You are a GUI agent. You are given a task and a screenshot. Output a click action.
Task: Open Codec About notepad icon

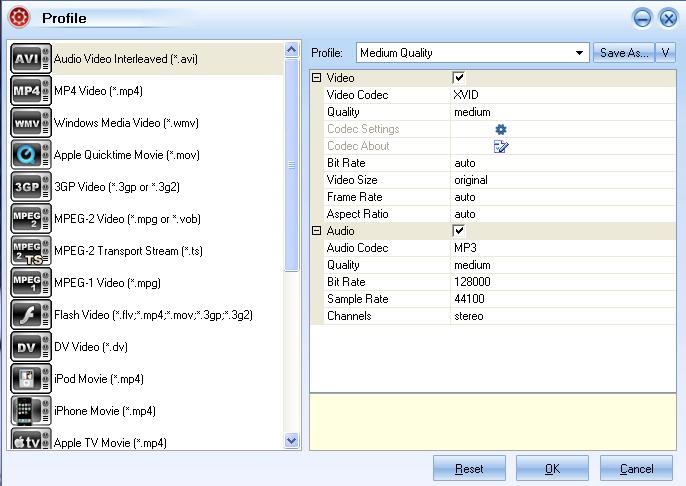coord(500,146)
